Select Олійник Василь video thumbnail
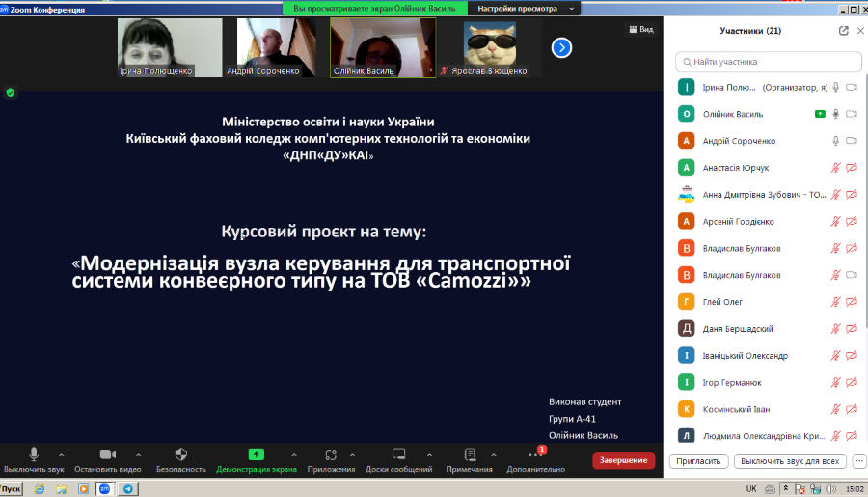The width and height of the screenshot is (868, 497). tap(383, 47)
